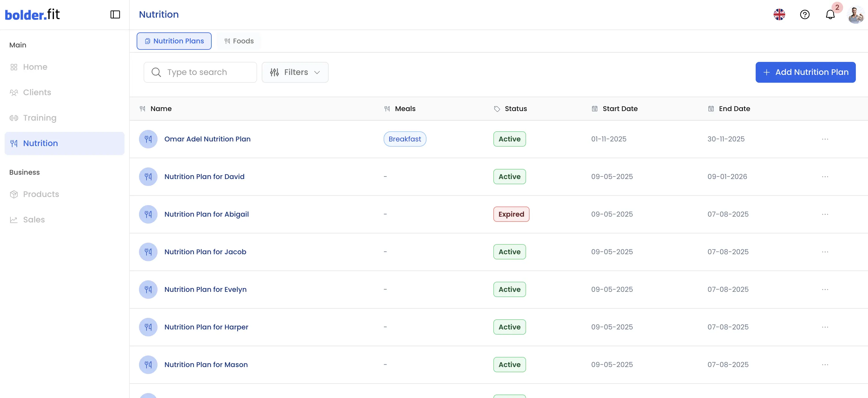Switch to Foods tab

click(x=239, y=41)
